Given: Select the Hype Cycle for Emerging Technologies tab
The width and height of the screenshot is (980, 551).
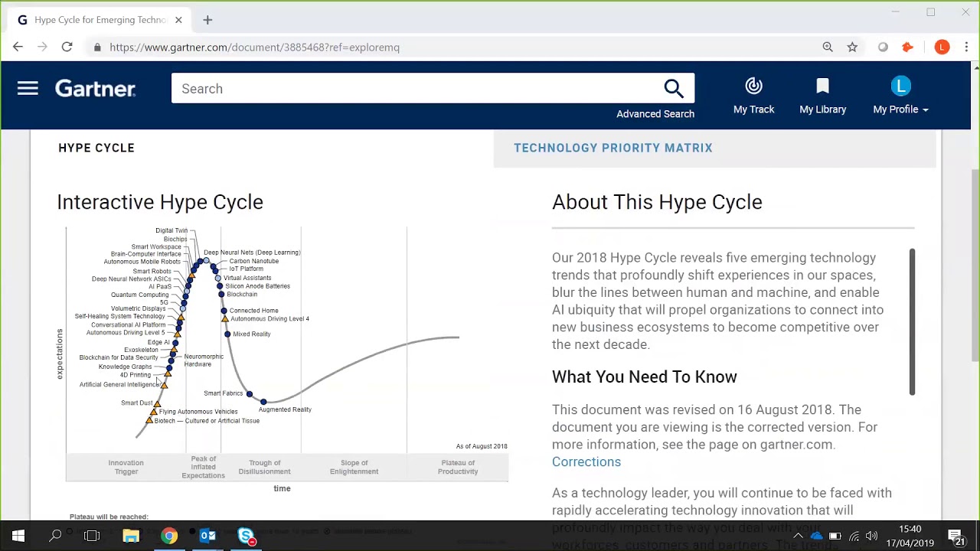Looking at the screenshot, I should point(100,20).
